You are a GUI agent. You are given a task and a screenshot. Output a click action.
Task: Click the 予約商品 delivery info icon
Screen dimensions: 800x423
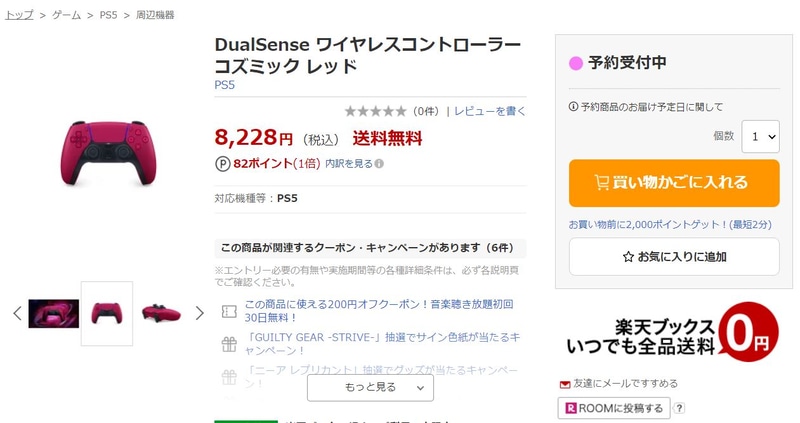(573, 107)
